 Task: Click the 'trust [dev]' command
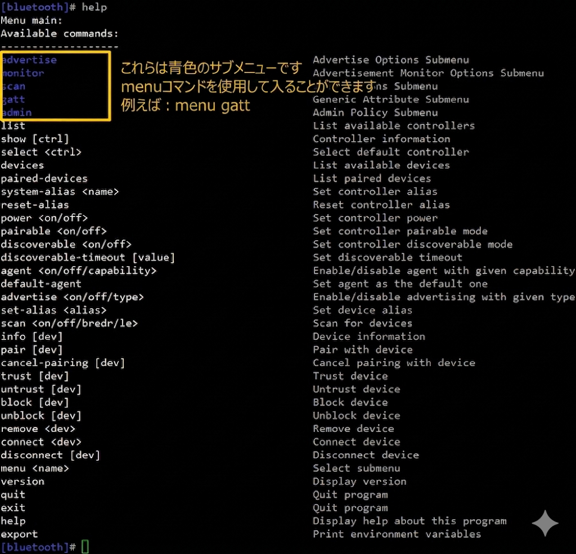click(x=35, y=377)
